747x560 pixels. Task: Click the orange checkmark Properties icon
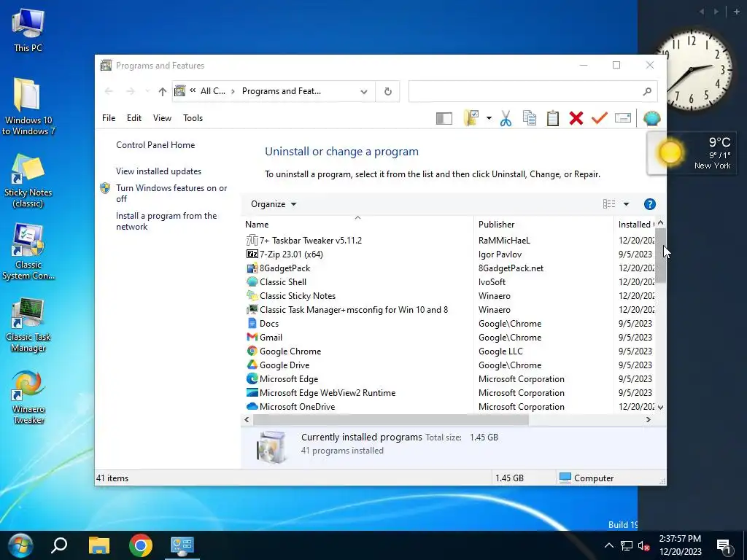tap(600, 118)
